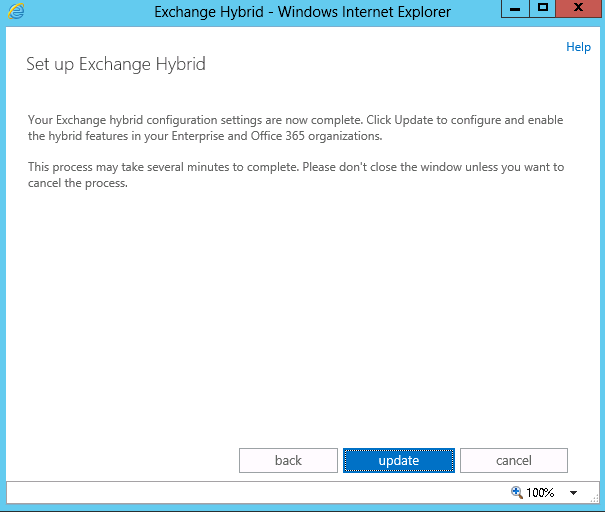Cancel the Exchange Hybrid setup
605x512 pixels.
pyautogui.click(x=514, y=460)
